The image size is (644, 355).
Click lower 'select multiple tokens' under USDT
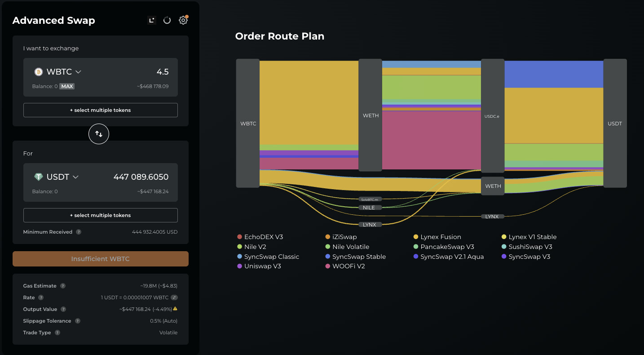pos(101,215)
